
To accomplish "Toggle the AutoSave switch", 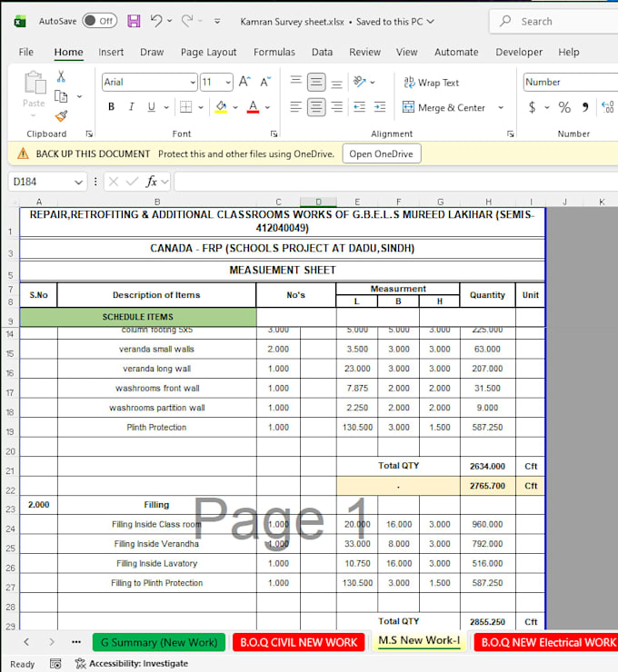I will tap(99, 21).
